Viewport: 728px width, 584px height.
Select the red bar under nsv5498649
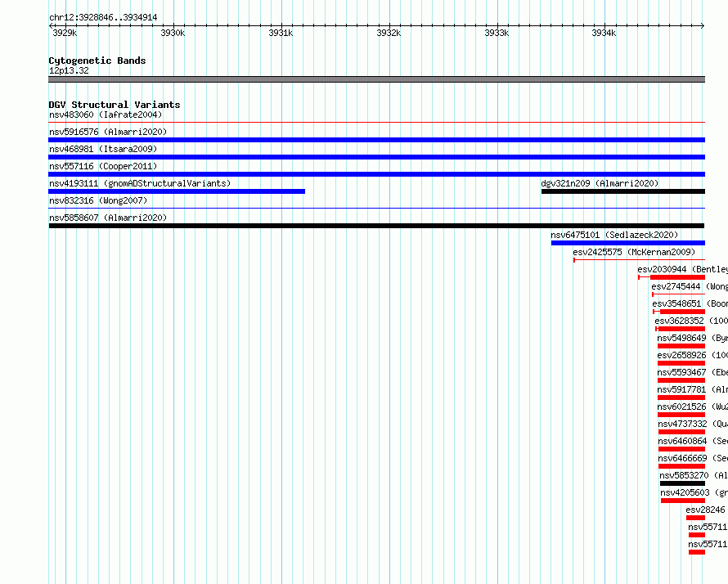coord(681,346)
